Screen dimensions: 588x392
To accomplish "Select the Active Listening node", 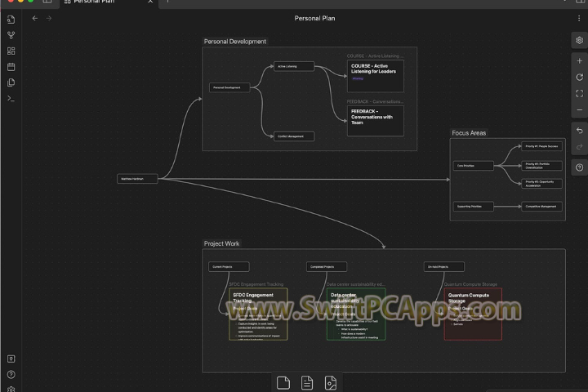I will pos(294,66).
